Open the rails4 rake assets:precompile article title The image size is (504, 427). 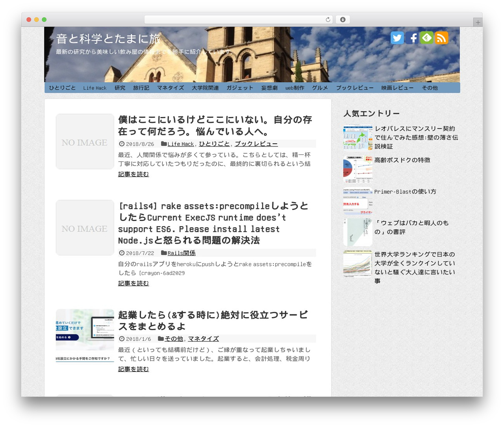click(213, 223)
